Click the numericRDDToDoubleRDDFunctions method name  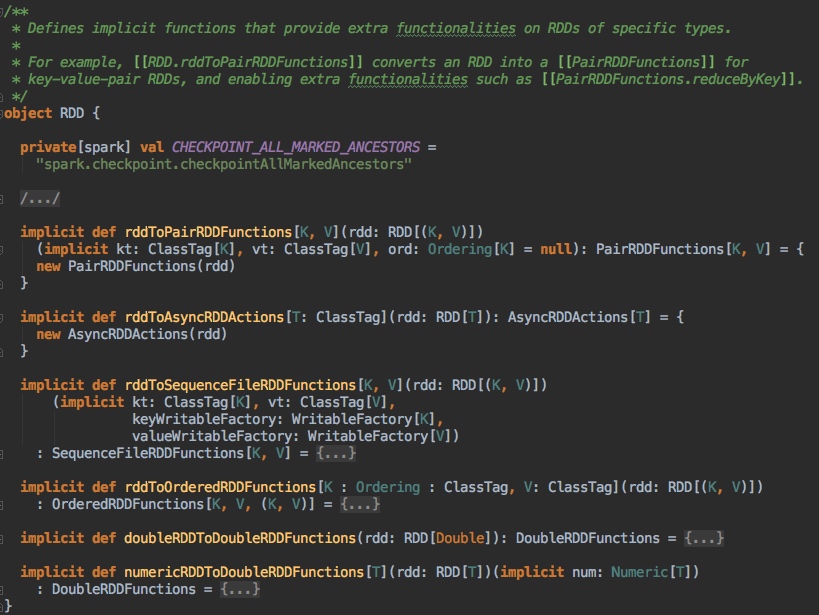pos(244,572)
